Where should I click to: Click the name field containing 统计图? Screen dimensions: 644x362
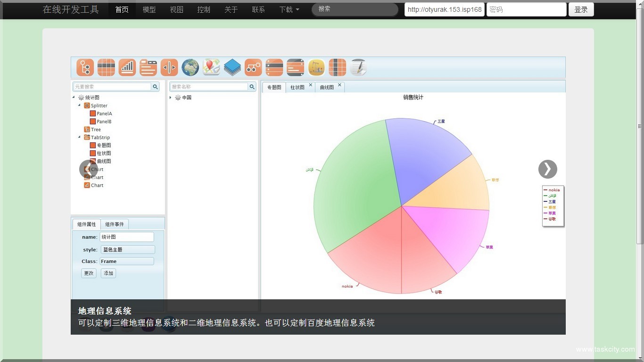point(127,237)
